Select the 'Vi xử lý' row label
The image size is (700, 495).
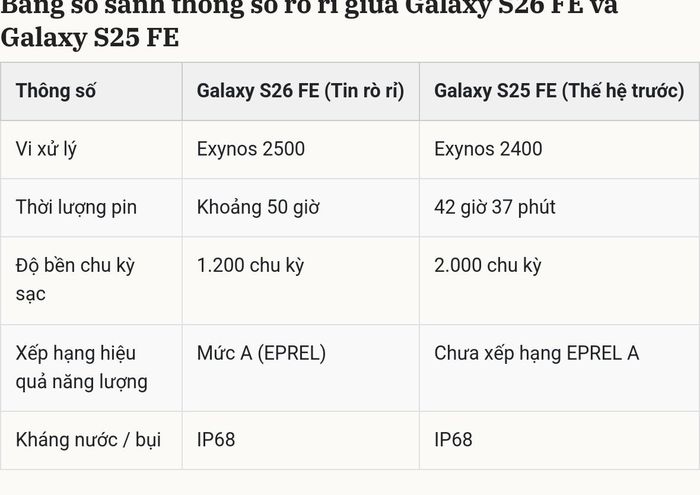(x=46, y=150)
